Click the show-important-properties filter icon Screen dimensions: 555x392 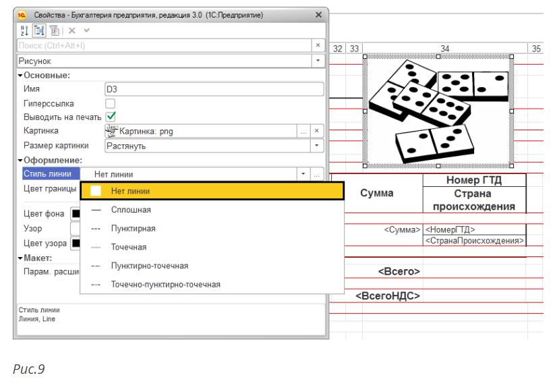[x=54, y=30]
